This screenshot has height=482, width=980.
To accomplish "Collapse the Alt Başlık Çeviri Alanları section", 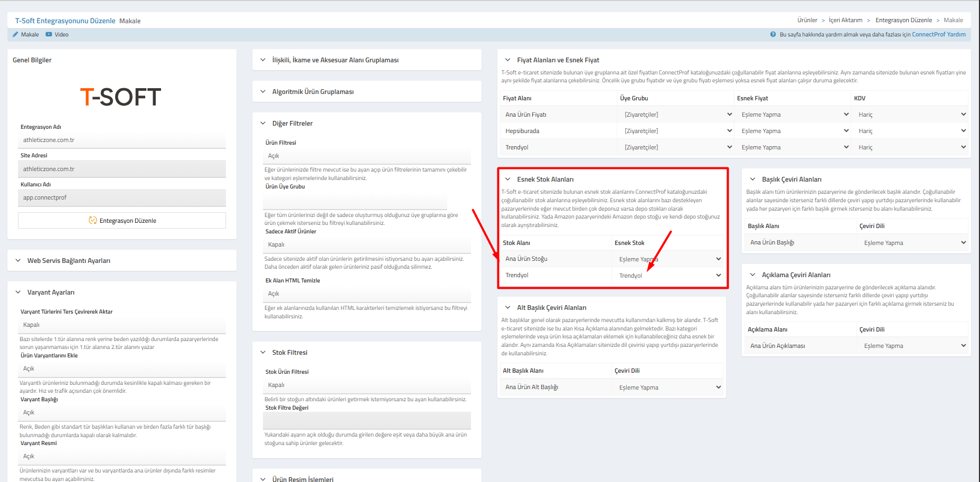I will click(508, 307).
